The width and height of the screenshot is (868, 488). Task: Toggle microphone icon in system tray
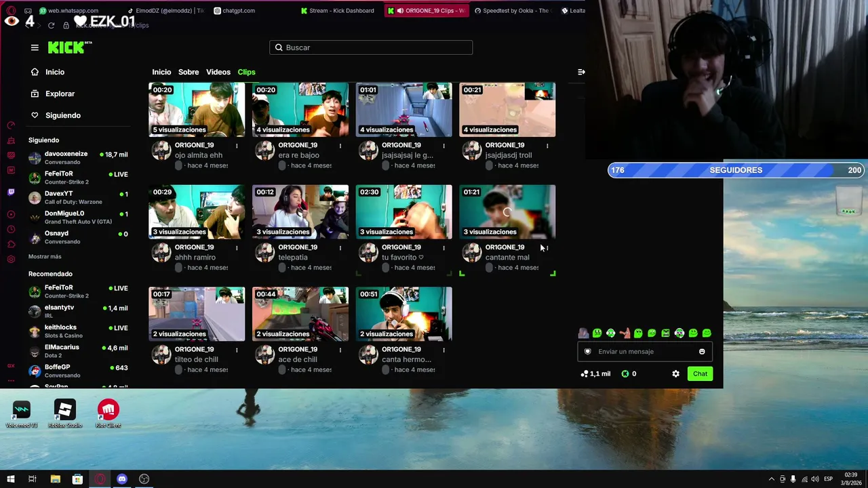tap(793, 479)
